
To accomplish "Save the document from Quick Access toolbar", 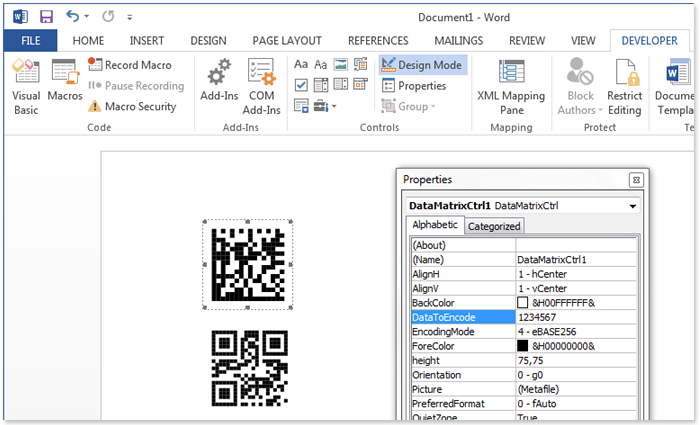I will click(x=46, y=17).
